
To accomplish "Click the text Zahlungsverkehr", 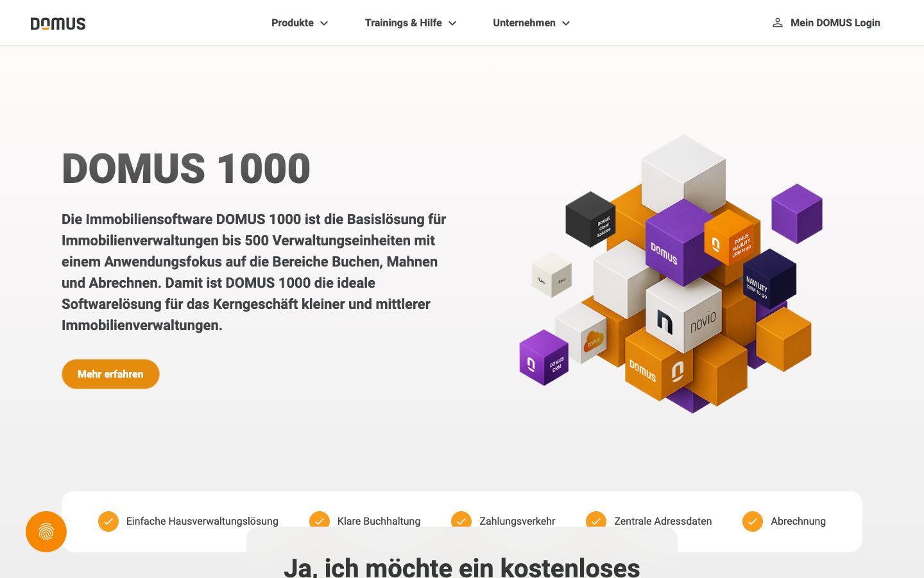I will pyautogui.click(x=517, y=521).
